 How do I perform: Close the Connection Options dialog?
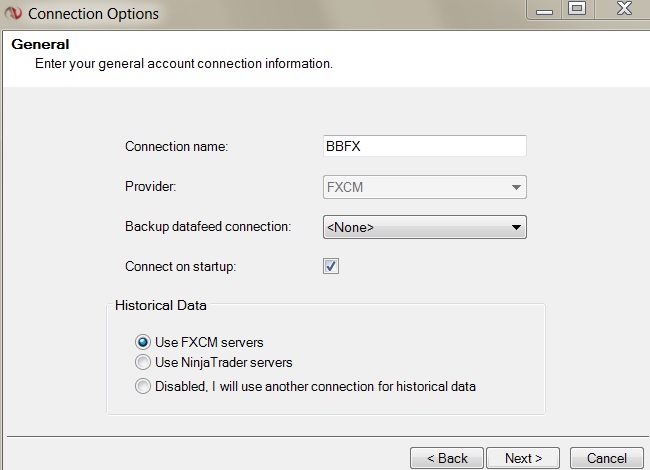[x=622, y=11]
